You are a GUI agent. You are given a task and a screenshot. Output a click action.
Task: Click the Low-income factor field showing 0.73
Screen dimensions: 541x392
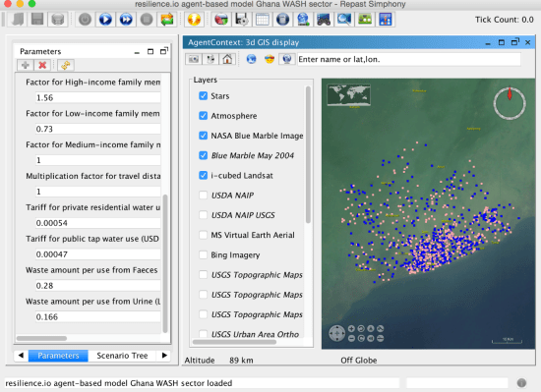(98, 129)
